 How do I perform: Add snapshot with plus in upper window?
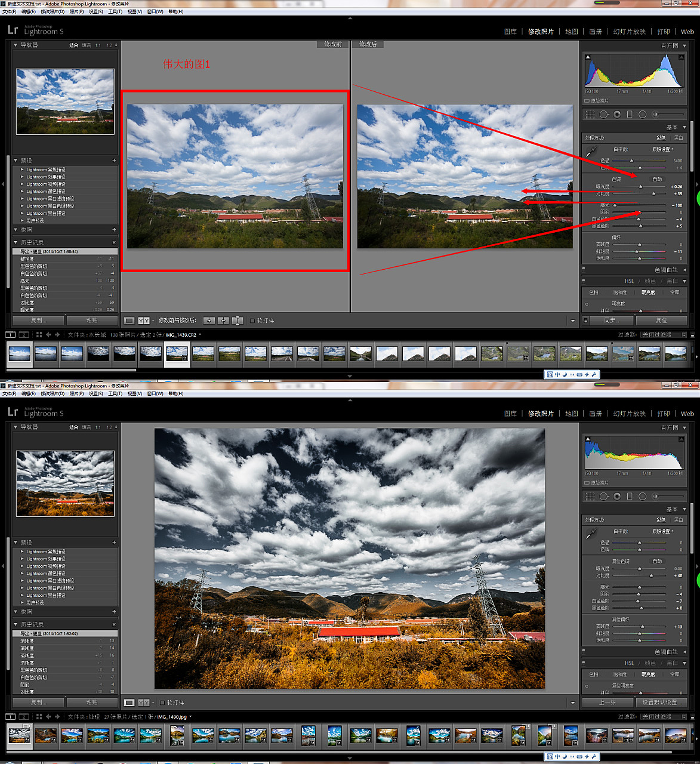114,230
